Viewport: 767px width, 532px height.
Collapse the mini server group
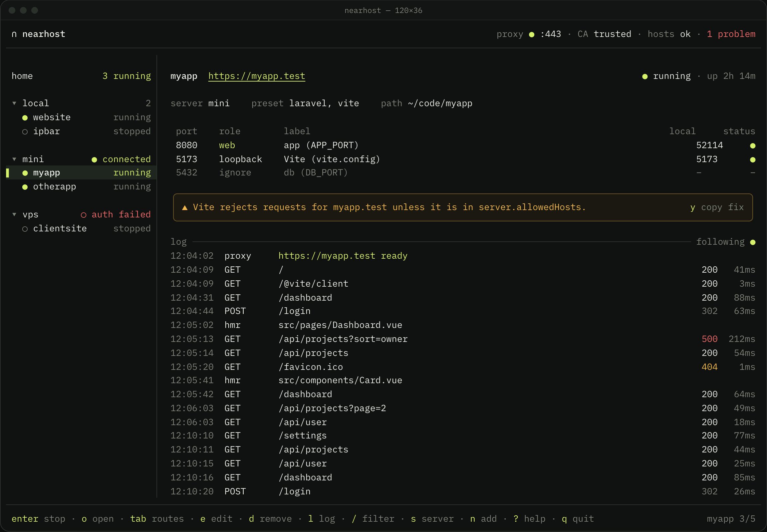[x=14, y=159]
